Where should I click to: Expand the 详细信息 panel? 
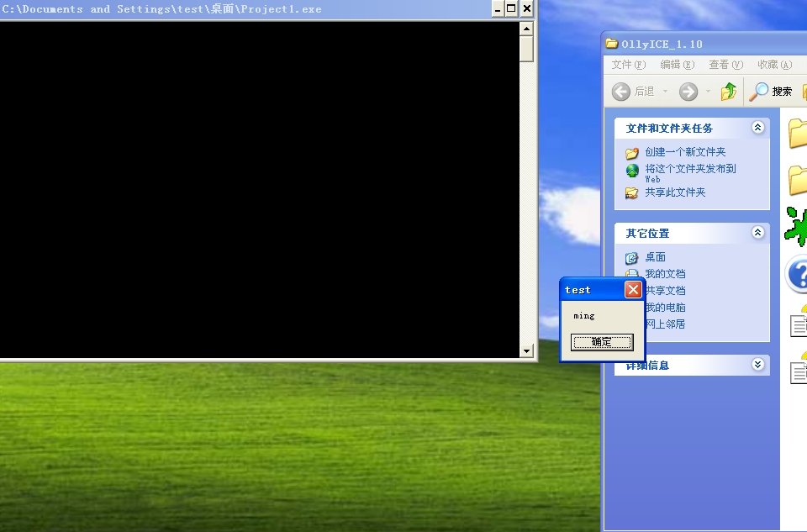[759, 365]
